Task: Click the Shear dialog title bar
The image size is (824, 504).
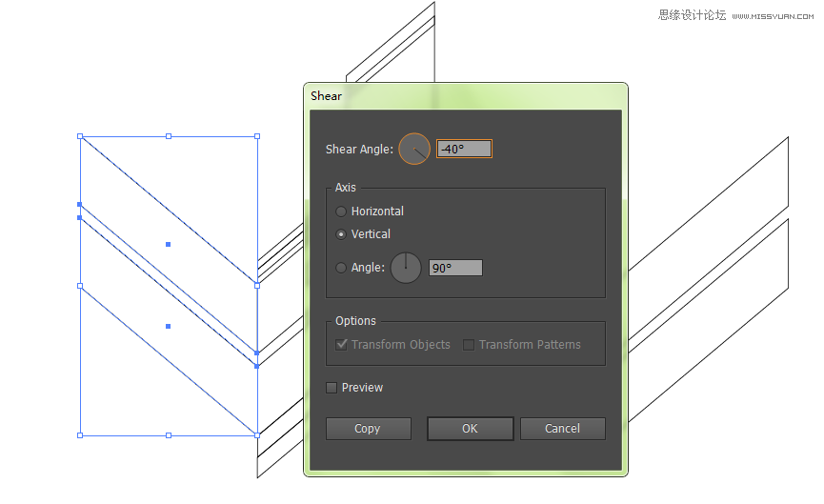Action: coord(466,96)
